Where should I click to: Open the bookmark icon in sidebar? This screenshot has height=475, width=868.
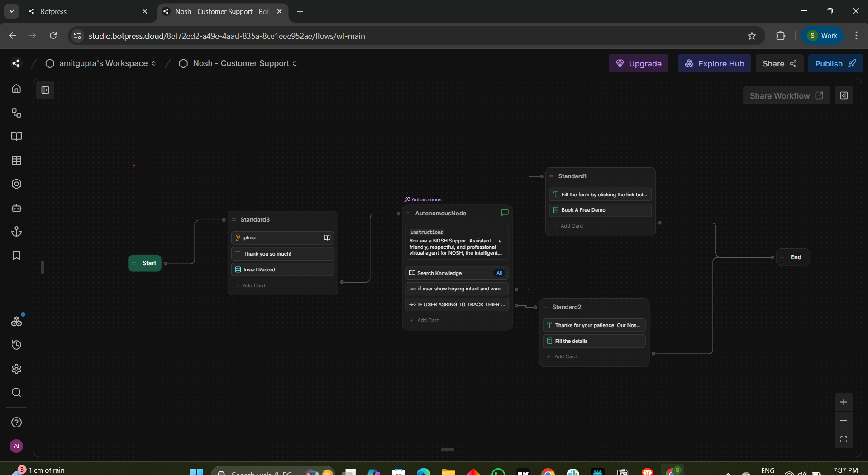pos(16,256)
